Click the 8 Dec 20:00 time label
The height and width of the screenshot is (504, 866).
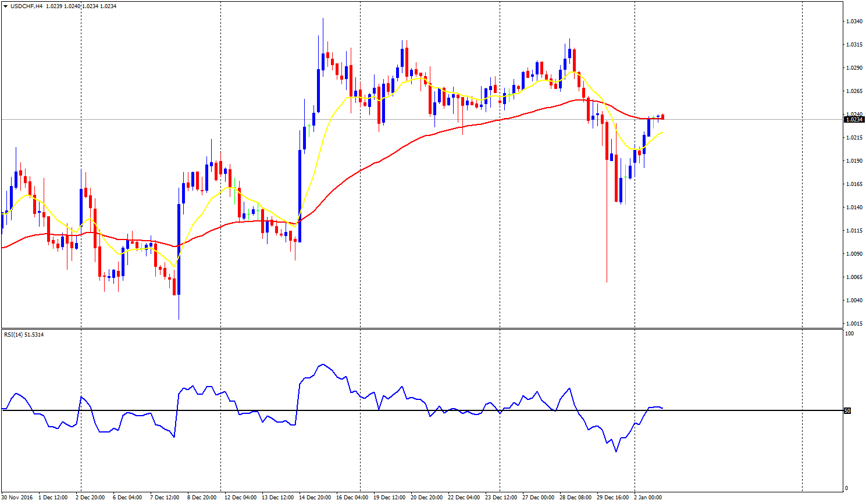click(202, 498)
